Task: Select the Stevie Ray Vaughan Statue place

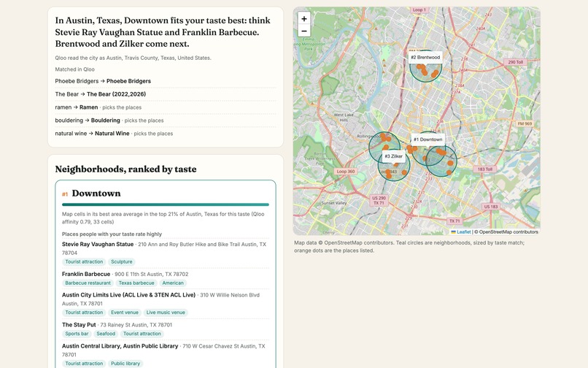Action: coord(98,244)
